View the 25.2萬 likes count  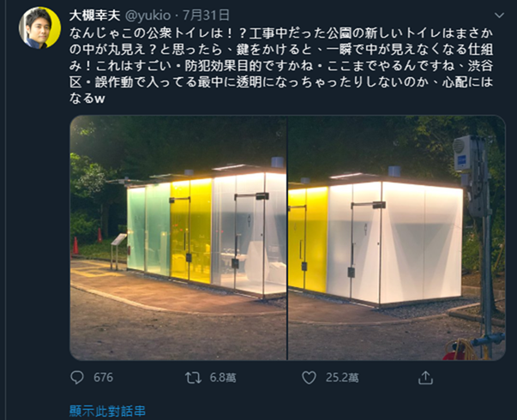[x=342, y=378]
